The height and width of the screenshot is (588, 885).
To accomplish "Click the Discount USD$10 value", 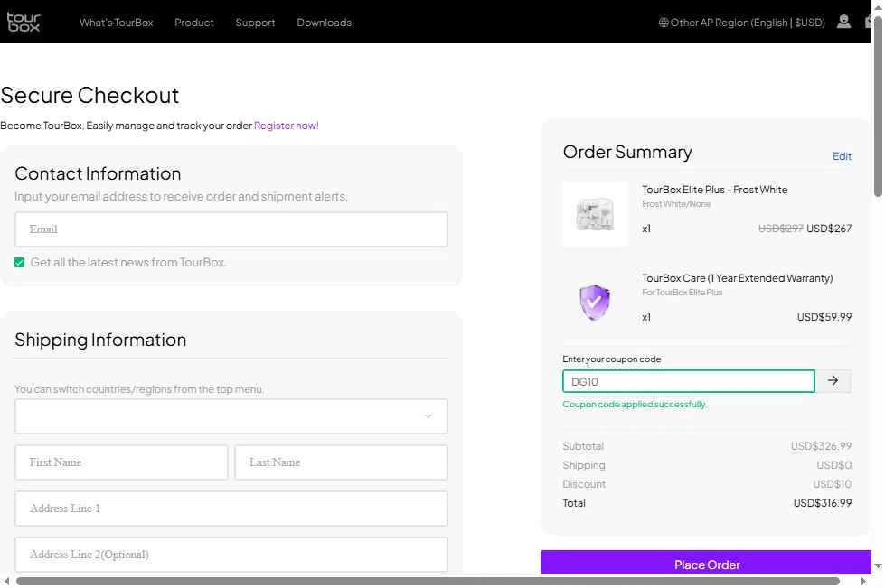I will pos(832,484).
